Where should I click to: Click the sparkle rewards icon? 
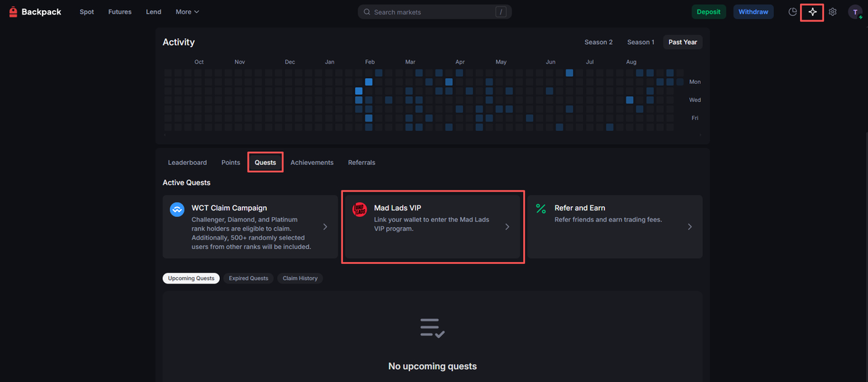pos(812,12)
